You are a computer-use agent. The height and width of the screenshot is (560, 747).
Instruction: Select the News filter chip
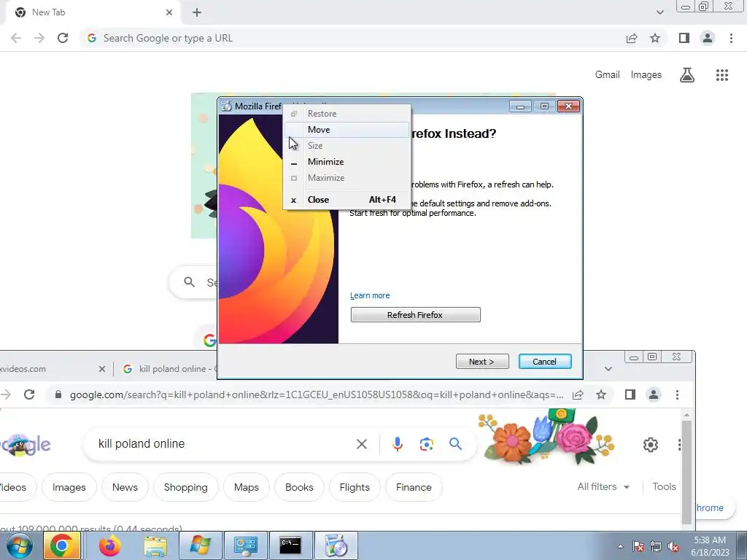[125, 487]
